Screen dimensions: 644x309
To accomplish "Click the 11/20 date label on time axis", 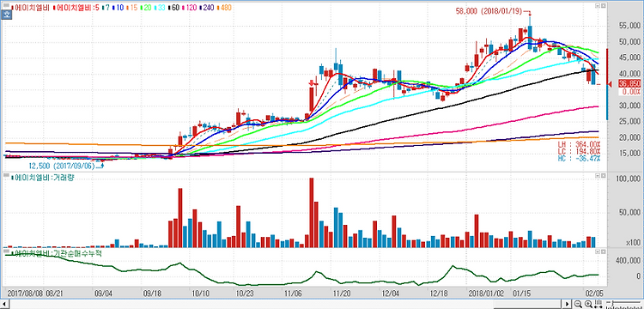I will [342, 294].
